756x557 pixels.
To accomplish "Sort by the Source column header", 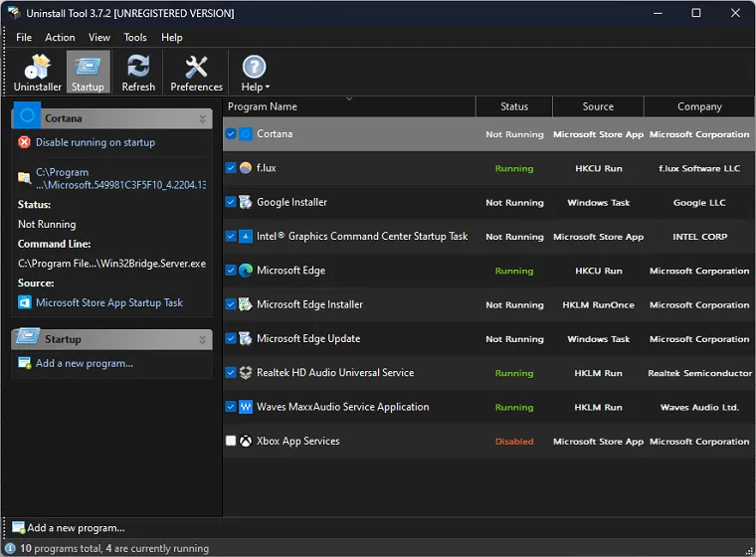I will coord(598,106).
